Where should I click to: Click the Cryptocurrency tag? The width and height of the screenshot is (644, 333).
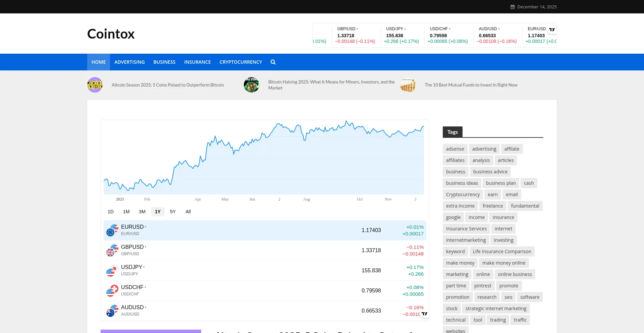pos(463,195)
